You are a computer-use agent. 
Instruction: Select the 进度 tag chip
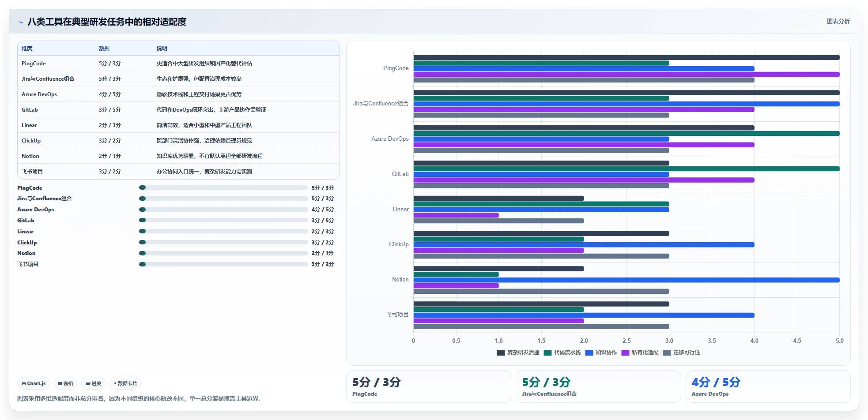[x=93, y=383]
